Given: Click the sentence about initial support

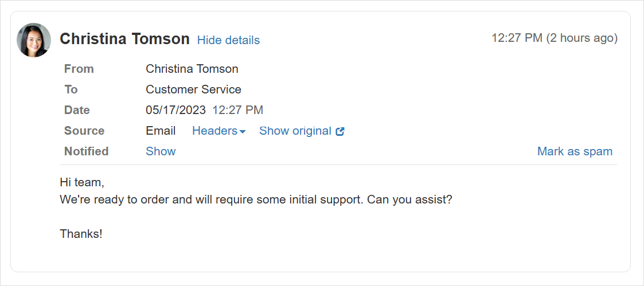Looking at the screenshot, I should [256, 200].
